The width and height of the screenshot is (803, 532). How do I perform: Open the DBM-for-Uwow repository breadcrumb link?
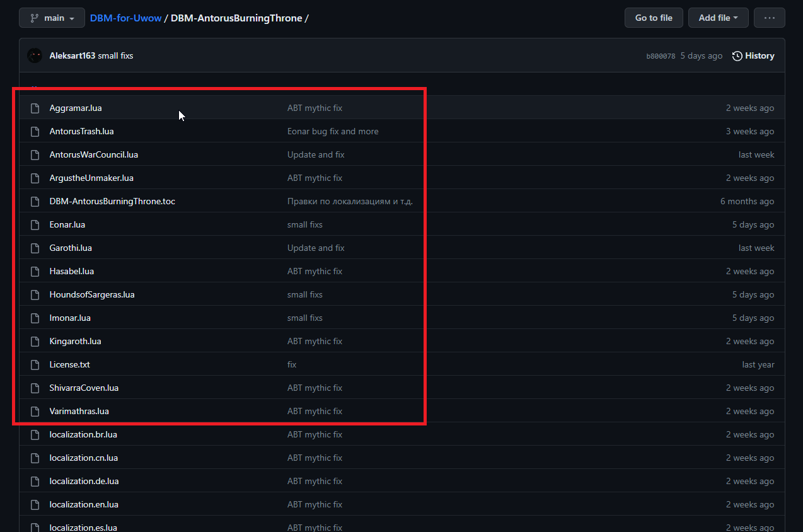pyautogui.click(x=125, y=18)
